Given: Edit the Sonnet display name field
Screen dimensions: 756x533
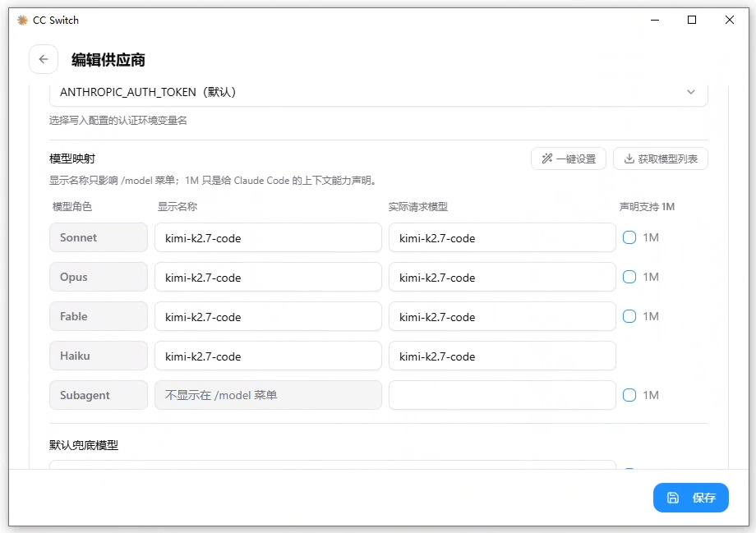Looking at the screenshot, I should pos(268,237).
